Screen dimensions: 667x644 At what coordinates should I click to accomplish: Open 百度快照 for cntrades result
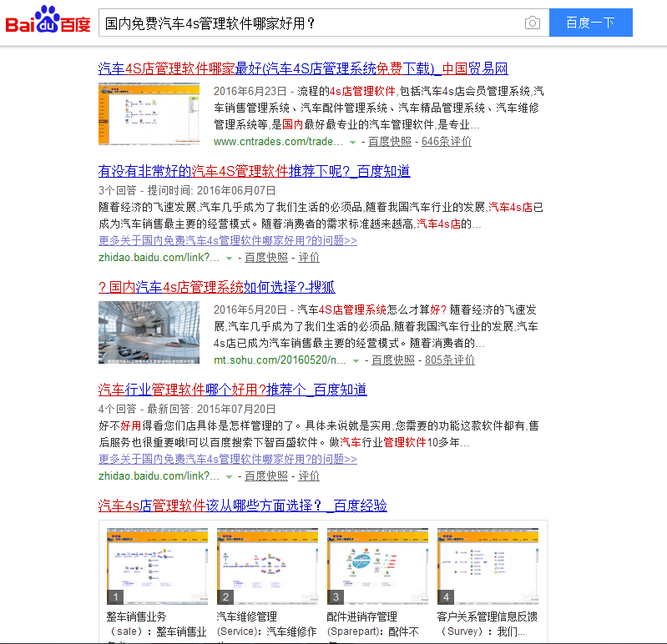[x=390, y=142]
